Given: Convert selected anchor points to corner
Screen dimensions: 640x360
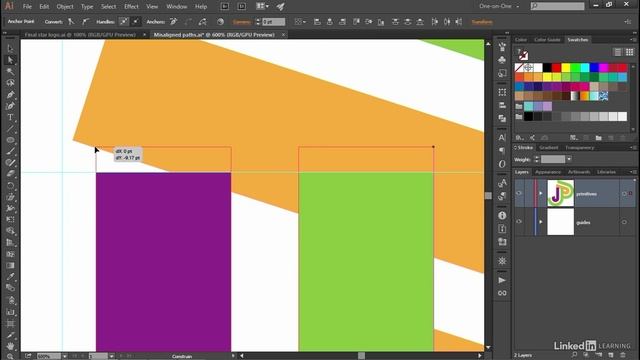Looking at the screenshot, I should (x=71, y=22).
